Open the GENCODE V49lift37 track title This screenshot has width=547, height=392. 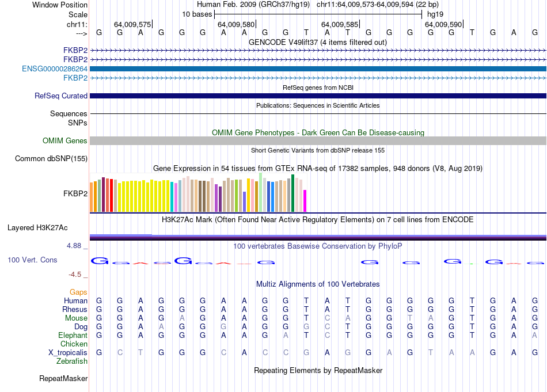[x=318, y=42]
